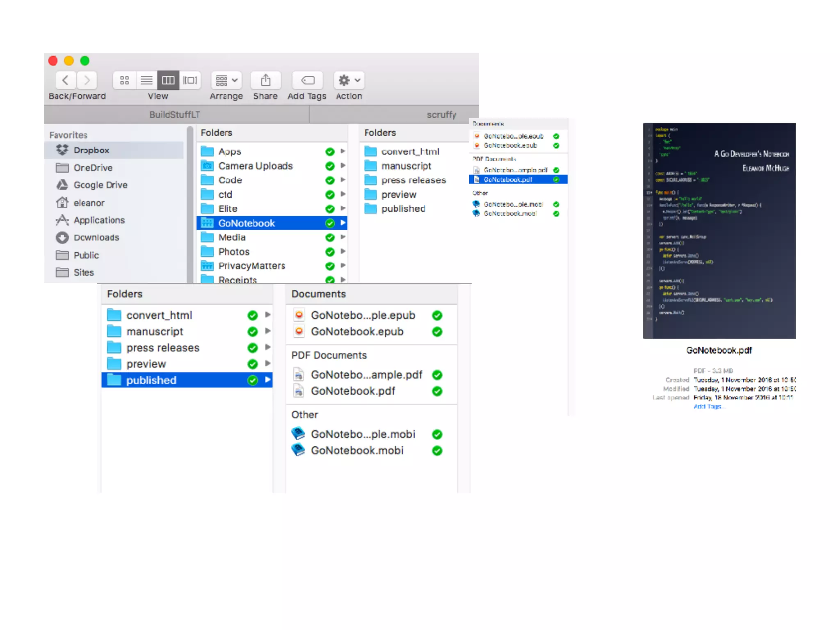840x630 pixels.
Task: Expand the Camera Uploads folder arrow
Action: pos(343,166)
